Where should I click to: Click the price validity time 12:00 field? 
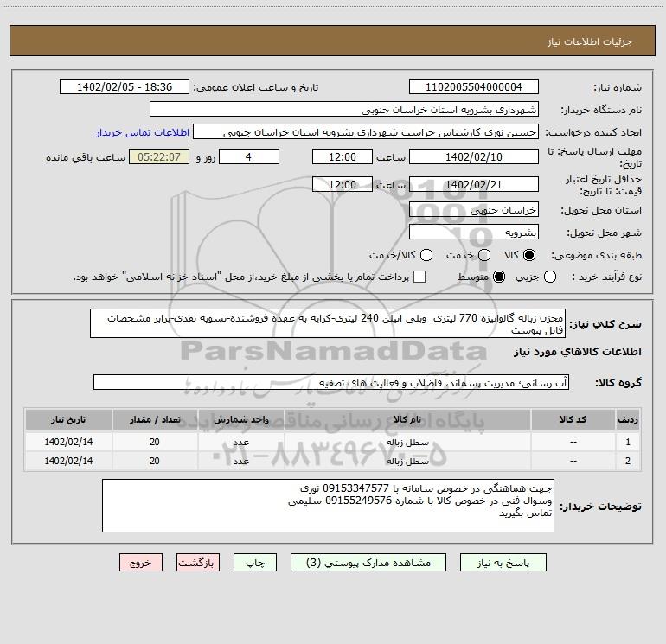(x=343, y=184)
